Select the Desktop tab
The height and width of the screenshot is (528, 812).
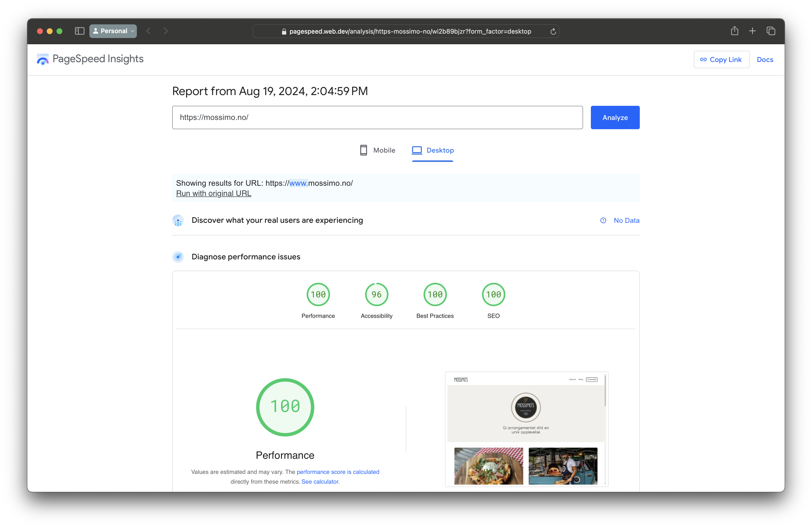click(x=433, y=150)
